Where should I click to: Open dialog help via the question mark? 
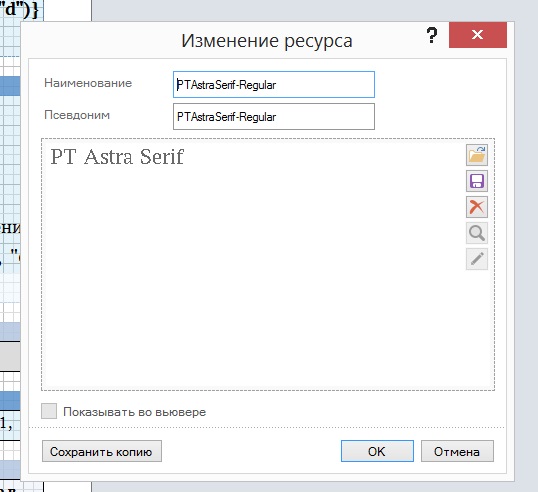coord(432,35)
